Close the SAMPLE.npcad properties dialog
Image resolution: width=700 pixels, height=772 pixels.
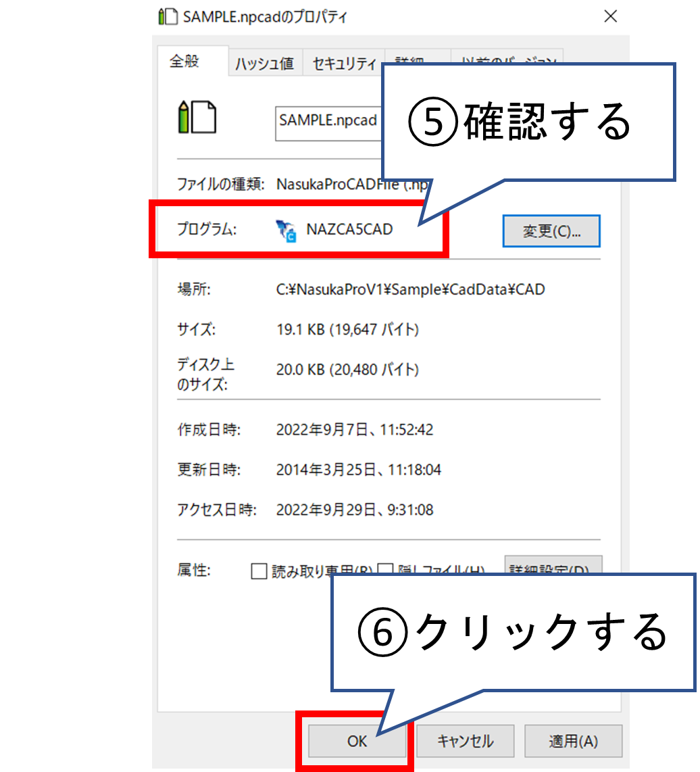coord(610,16)
